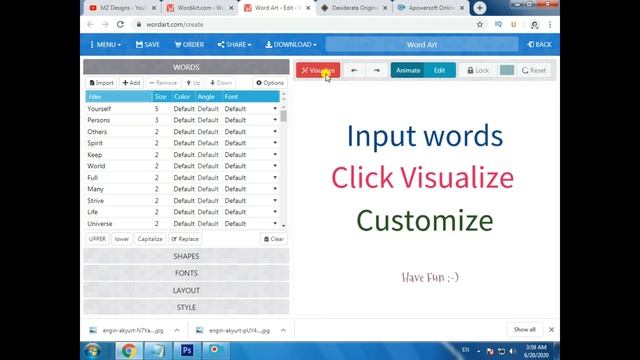640x360 pixels.
Task: Open font dropdown for Keep row
Action: [x=275, y=155]
